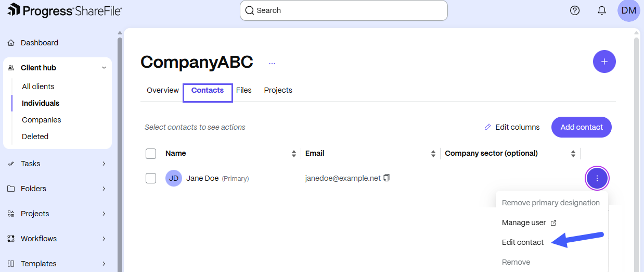The height and width of the screenshot is (272, 644).
Task: Click the Name column header text
Action: (x=176, y=153)
